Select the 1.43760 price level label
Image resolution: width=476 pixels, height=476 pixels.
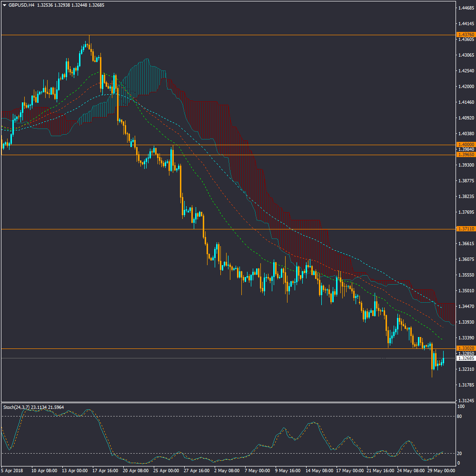pos(465,35)
